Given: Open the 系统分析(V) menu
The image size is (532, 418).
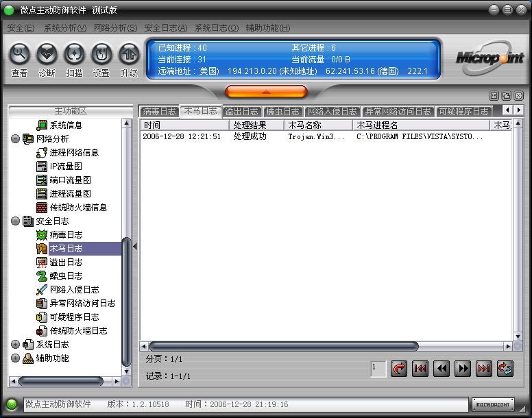Looking at the screenshot, I should pos(65,28).
